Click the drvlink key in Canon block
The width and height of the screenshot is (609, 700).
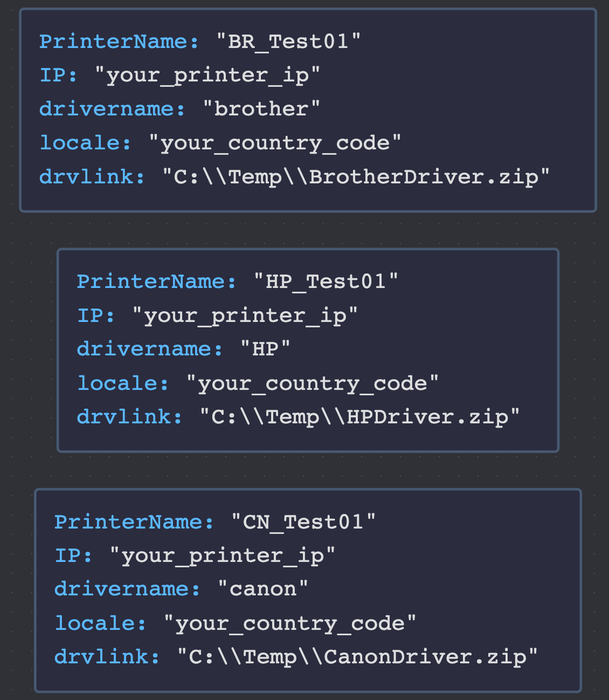tap(107, 657)
